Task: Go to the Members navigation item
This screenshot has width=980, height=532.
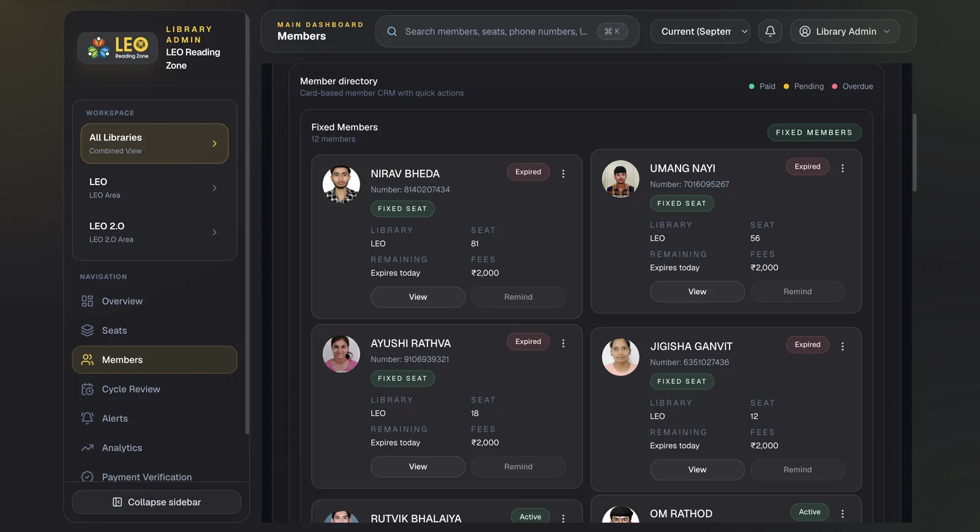Action: coord(154,360)
